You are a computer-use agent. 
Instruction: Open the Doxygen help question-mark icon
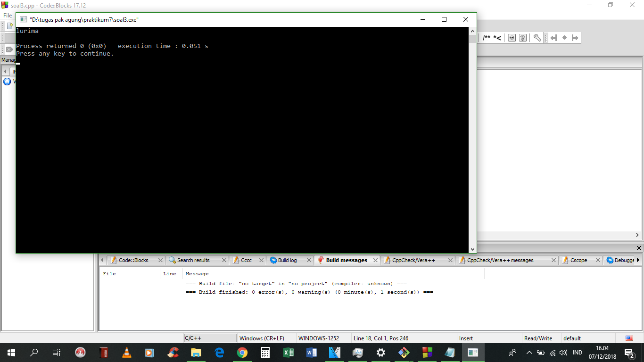[x=522, y=38]
